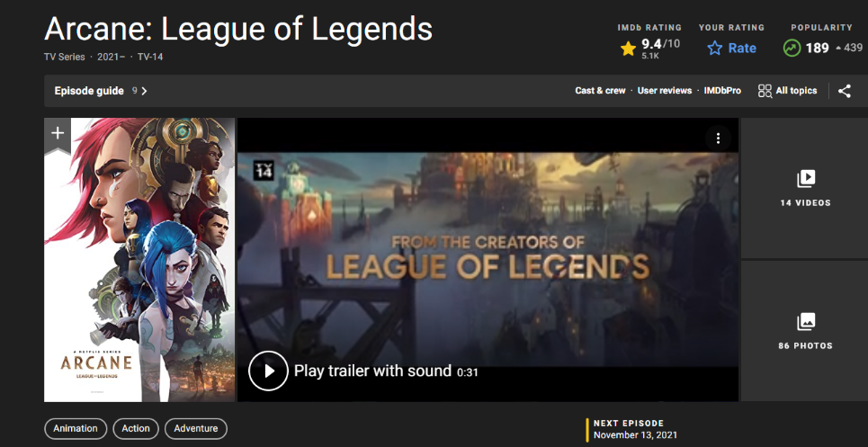Viewport: 868px width, 447px height.
Task: Click the share icon
Action: point(845,91)
